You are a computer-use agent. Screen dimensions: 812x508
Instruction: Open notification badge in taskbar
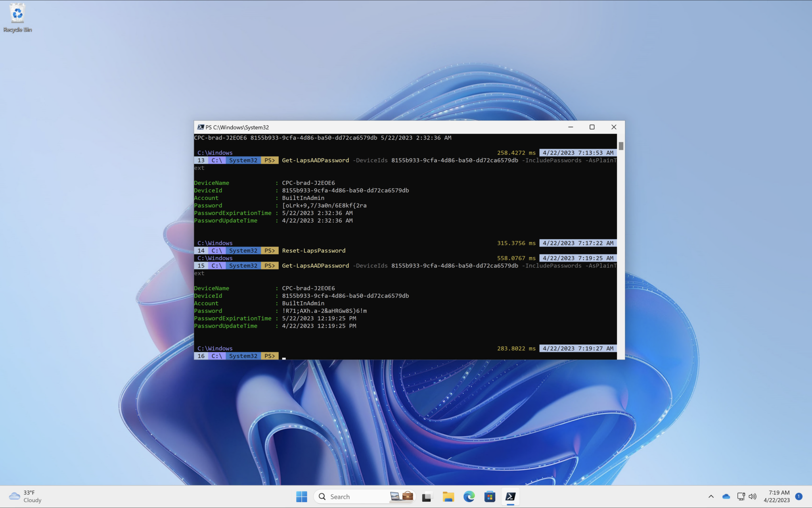[799, 496]
